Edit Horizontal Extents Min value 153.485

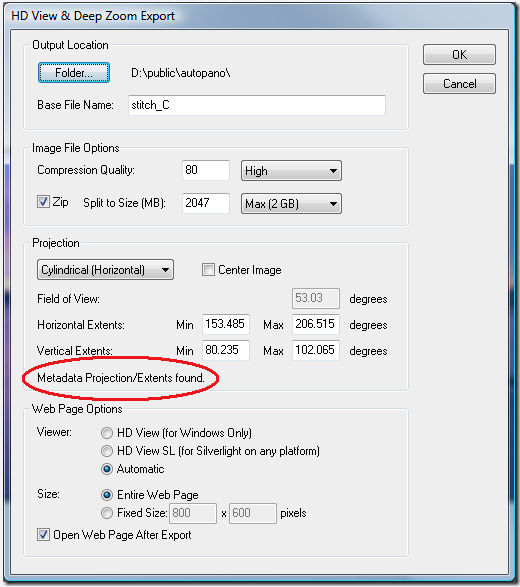click(x=226, y=324)
